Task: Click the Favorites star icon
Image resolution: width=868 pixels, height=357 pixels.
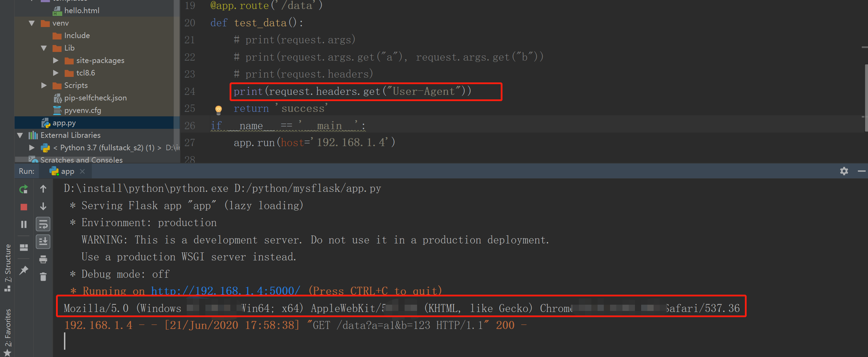Action: pos(7,352)
